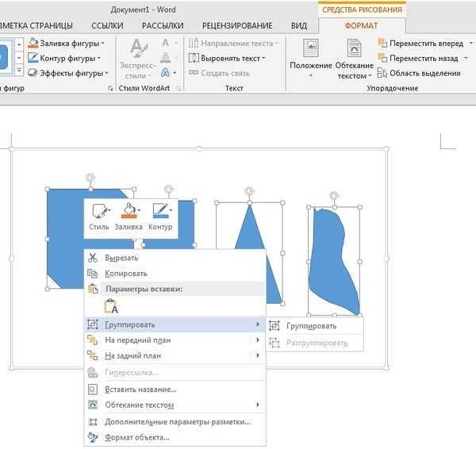Open Заливка фигуры fill options
The height and width of the screenshot is (449, 476).
click(x=66, y=44)
